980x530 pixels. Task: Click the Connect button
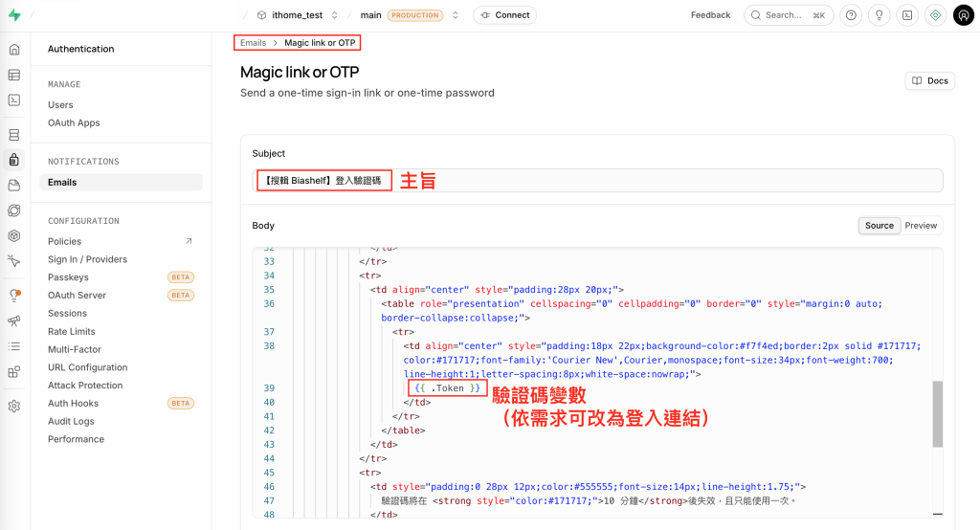point(505,15)
